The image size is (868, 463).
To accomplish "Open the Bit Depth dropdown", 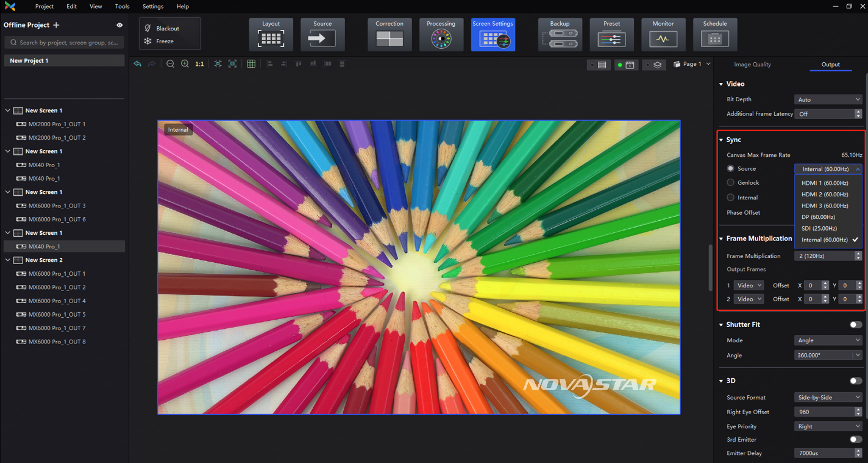I will click(x=828, y=99).
